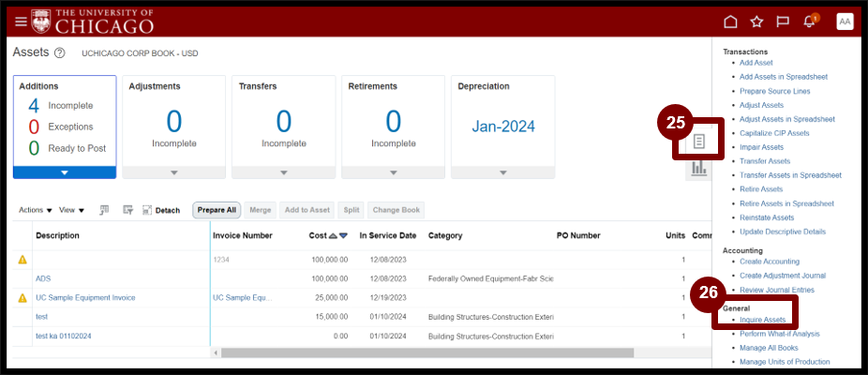Select the Inquire Assets task
This screenshot has height=375, width=868.
click(x=762, y=321)
